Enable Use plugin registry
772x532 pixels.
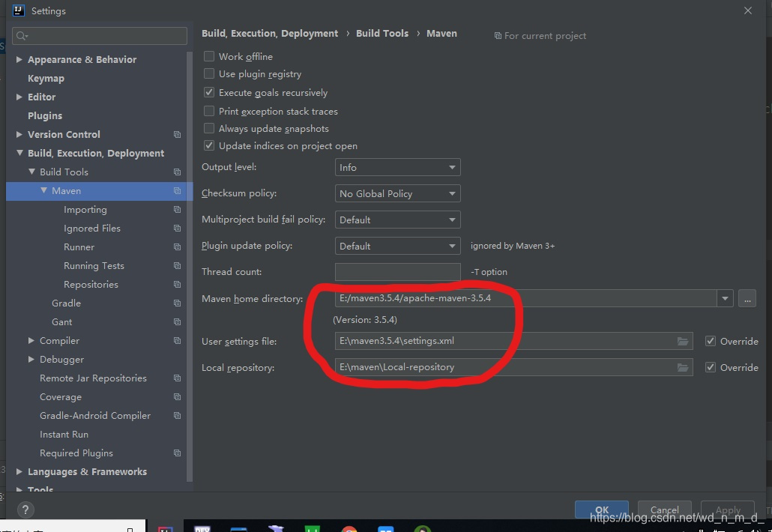pos(209,74)
